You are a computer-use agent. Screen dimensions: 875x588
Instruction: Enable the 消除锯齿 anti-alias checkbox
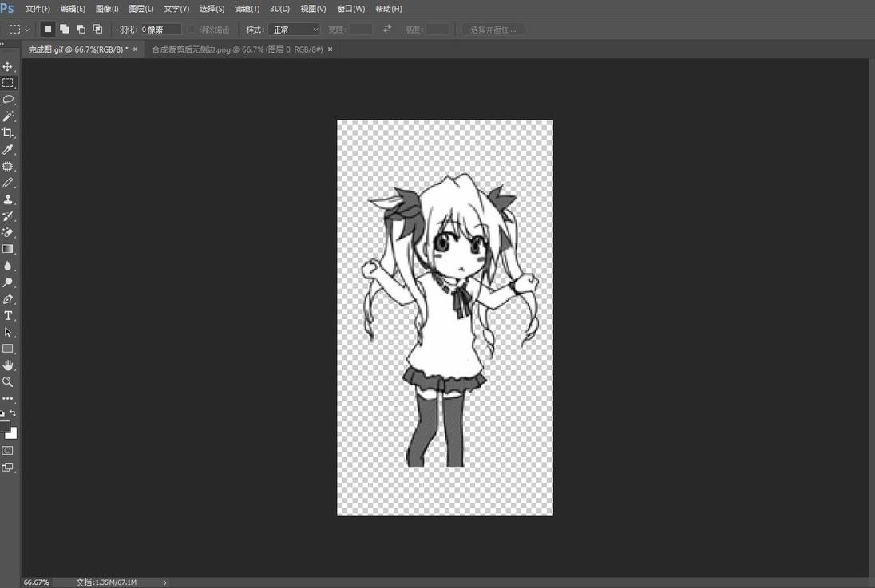(x=192, y=30)
